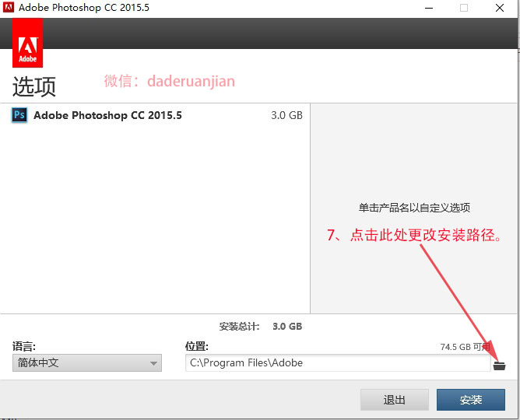Click the 选项 heading text

click(x=34, y=86)
